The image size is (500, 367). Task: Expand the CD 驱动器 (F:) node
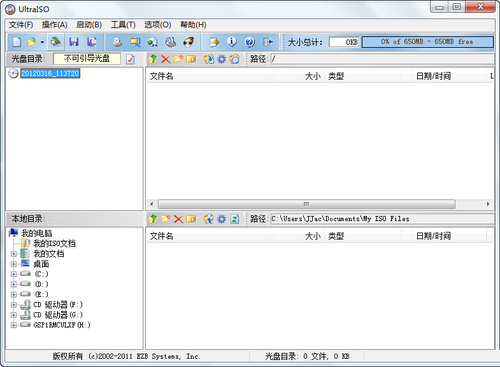[x=13, y=305]
